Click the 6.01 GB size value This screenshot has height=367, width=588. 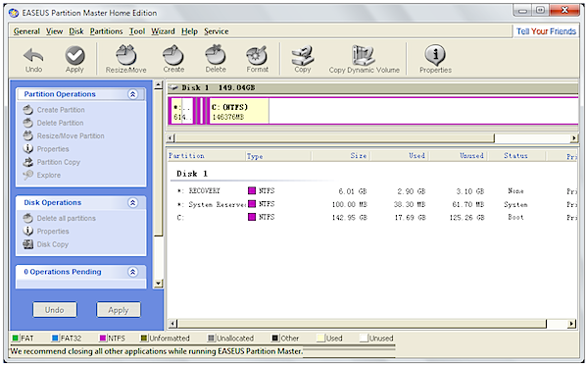tap(353, 191)
